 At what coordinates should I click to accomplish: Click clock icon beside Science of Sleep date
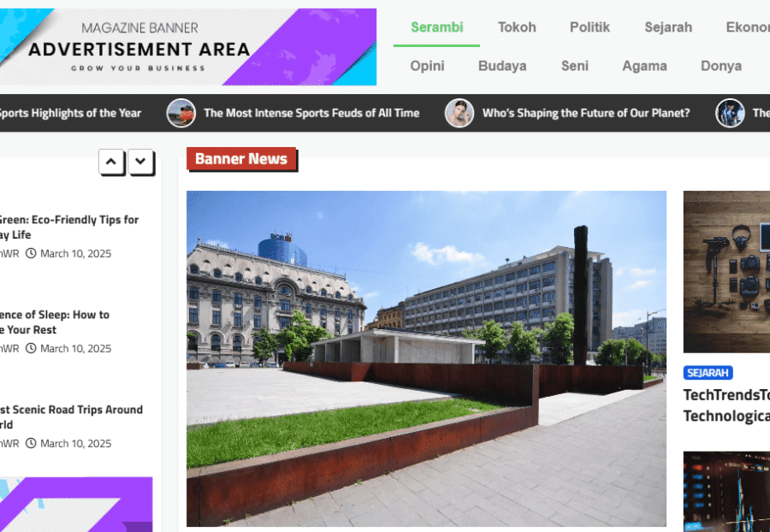[31, 348]
